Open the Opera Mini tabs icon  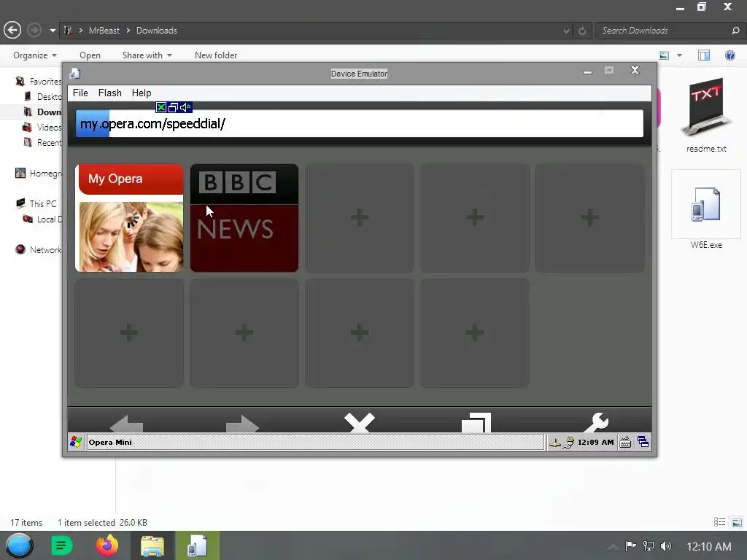pyautogui.click(x=476, y=423)
